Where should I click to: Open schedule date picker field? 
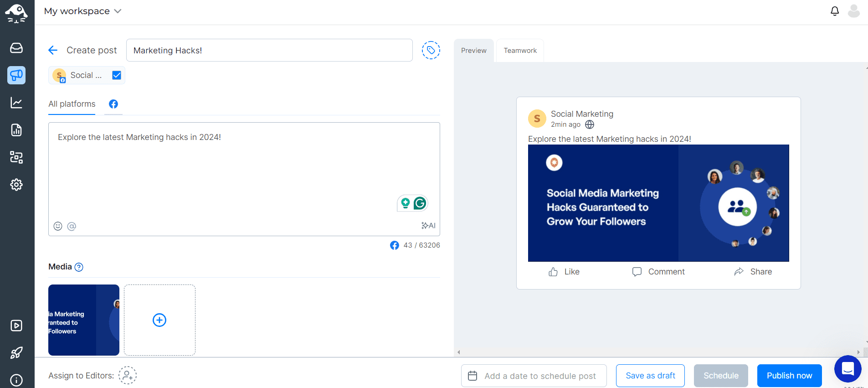tap(534, 376)
